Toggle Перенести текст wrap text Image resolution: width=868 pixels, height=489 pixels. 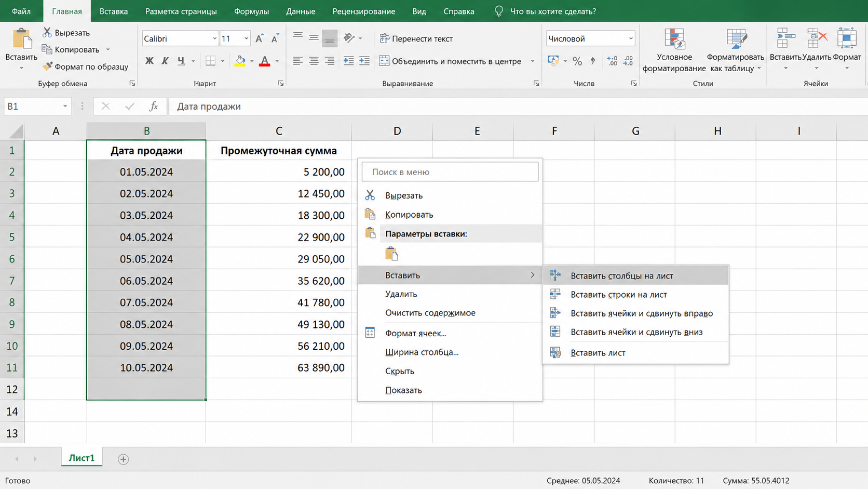point(416,38)
